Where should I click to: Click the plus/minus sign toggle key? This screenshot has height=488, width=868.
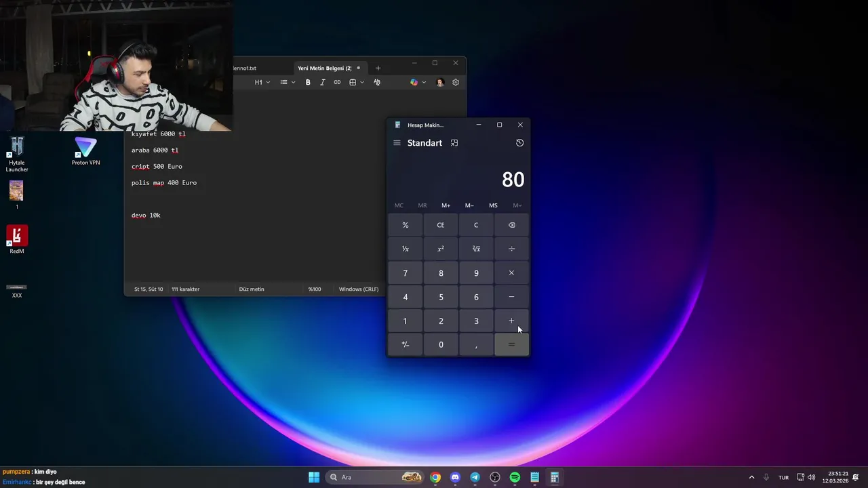click(406, 344)
